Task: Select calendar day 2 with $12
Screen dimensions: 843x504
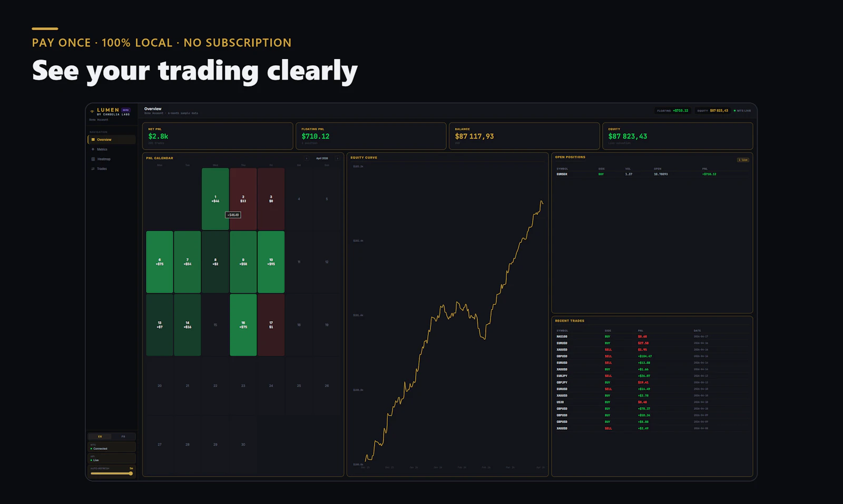Action: tap(243, 199)
